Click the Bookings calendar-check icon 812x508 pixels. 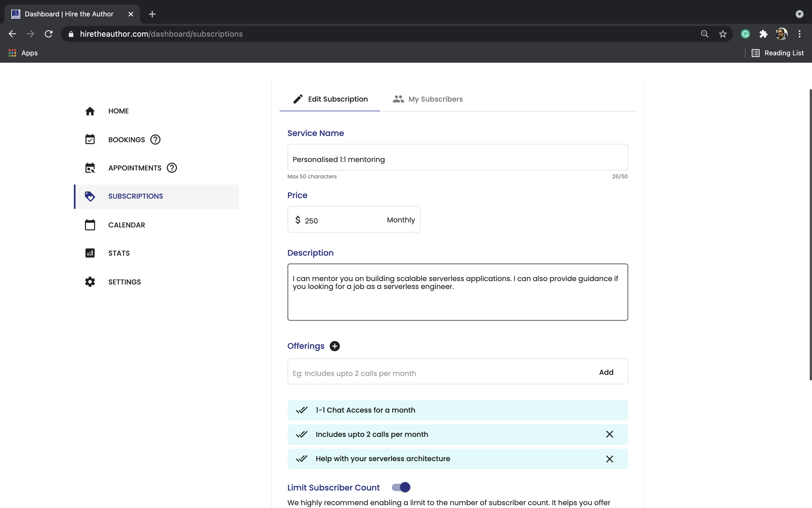click(90, 139)
